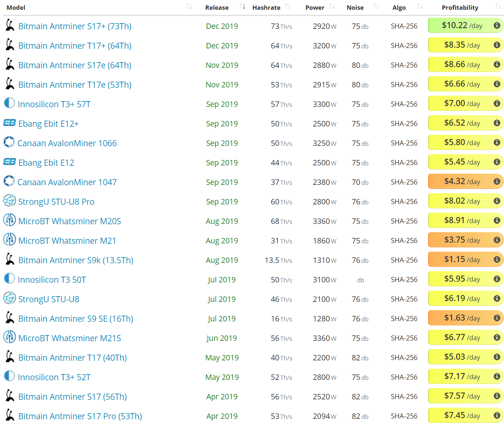Viewport: 504px width, 425px height.
Task: Click the $8.91 /day profitability badge
Action: coord(466,220)
